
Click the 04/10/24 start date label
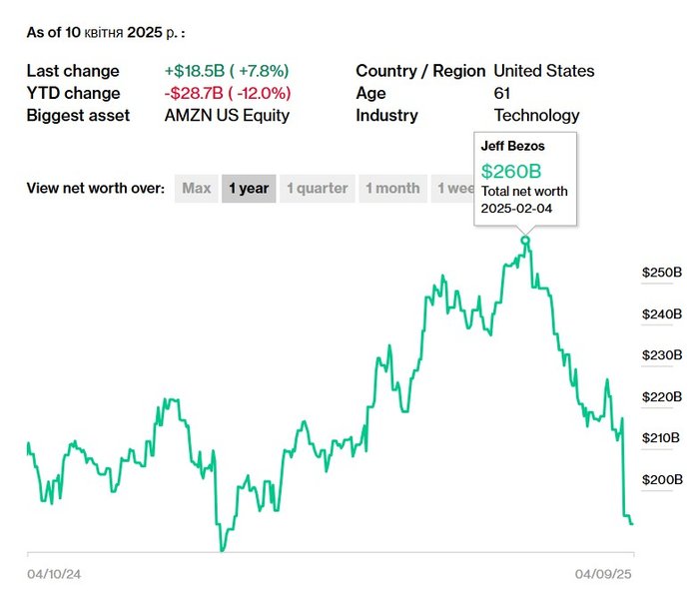pos(51,574)
